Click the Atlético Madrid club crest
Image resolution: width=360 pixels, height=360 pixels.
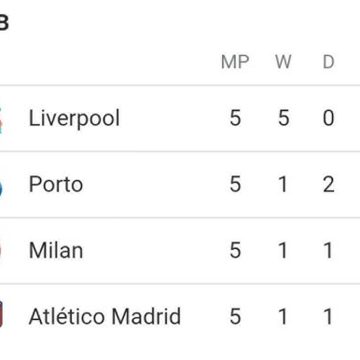coord(1,314)
